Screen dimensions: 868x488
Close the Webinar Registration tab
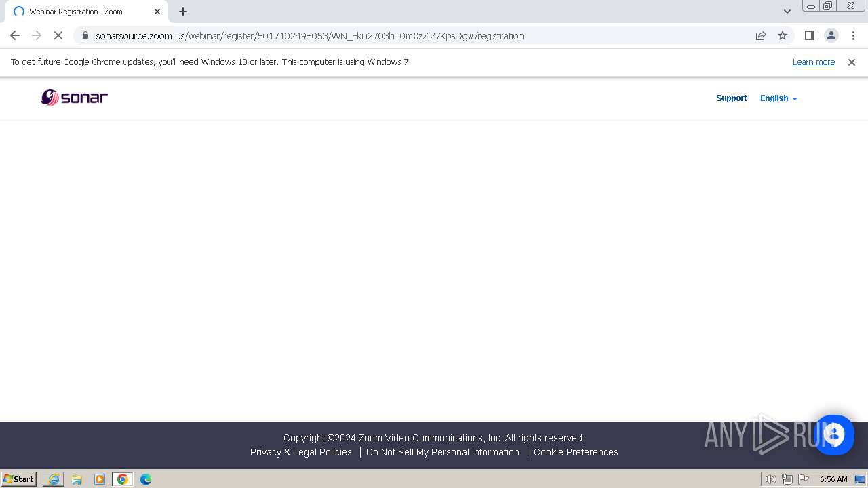click(157, 12)
